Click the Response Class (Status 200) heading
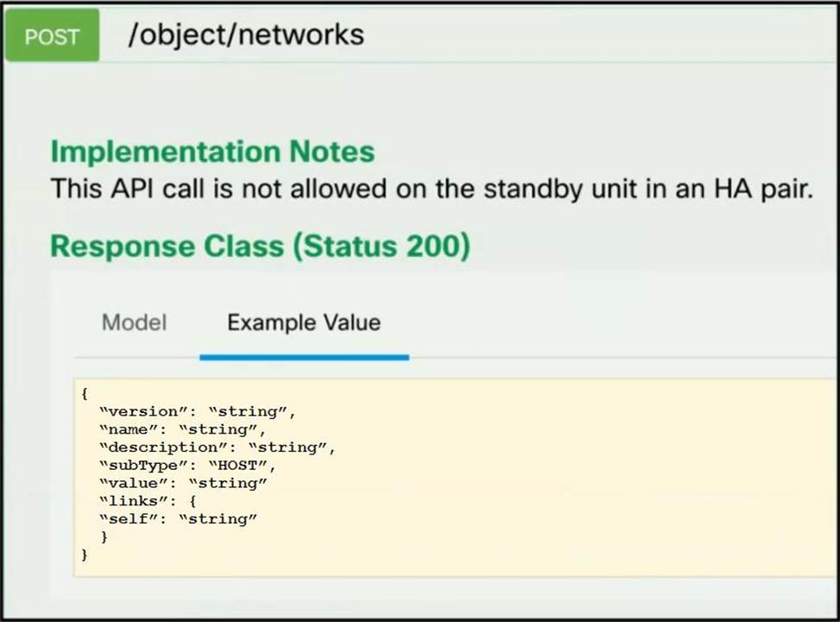The image size is (840, 622). point(260,246)
